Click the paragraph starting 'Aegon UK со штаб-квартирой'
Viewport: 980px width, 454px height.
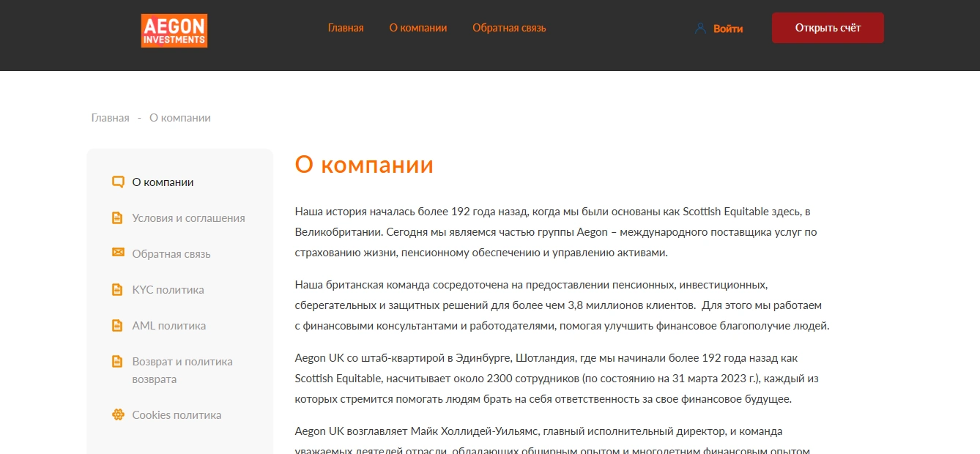point(557,379)
